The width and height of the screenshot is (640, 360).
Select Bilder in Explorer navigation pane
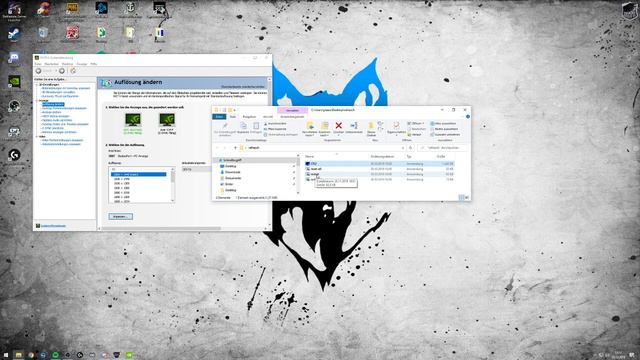(x=229, y=184)
